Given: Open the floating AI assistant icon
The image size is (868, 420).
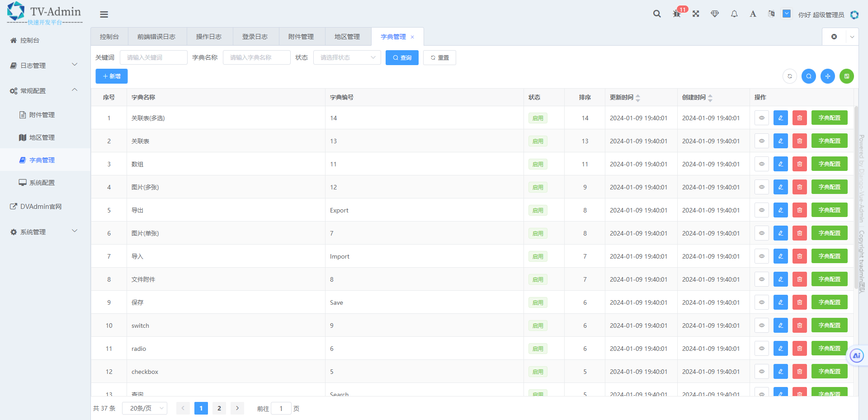Looking at the screenshot, I should click(x=857, y=356).
